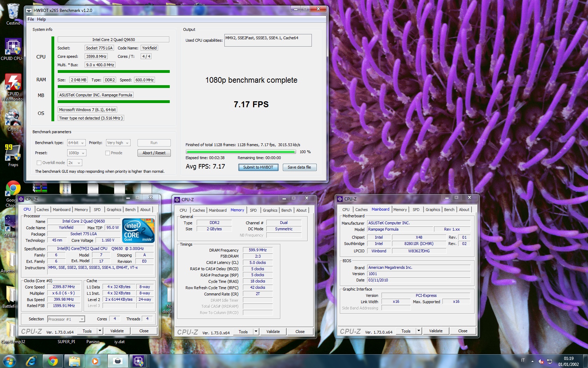Switch to Graphics tab in Mainboard window
588x368 pixels.
433,210
